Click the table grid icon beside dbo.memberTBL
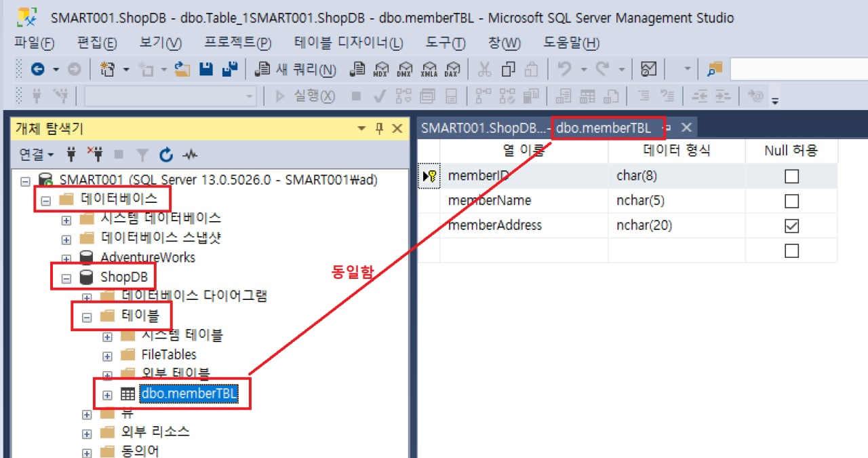 [x=127, y=394]
